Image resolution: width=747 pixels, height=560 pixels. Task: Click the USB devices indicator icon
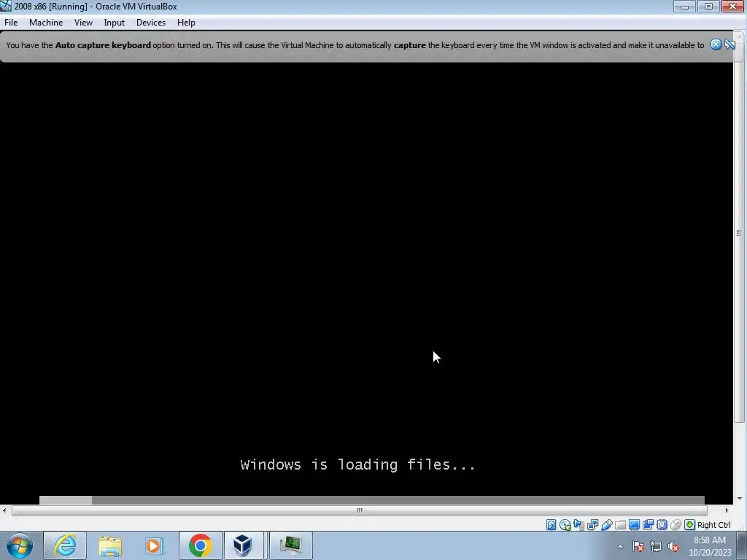click(x=606, y=525)
